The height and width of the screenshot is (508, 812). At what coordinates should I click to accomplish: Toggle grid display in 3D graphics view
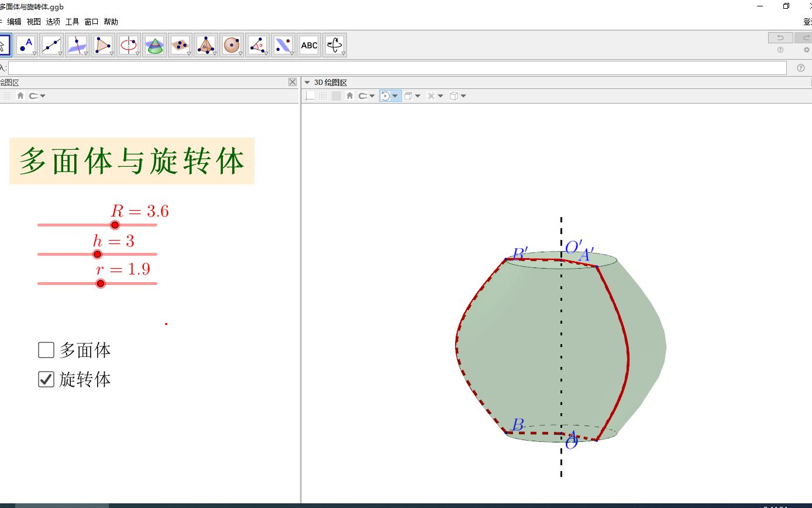[323, 96]
